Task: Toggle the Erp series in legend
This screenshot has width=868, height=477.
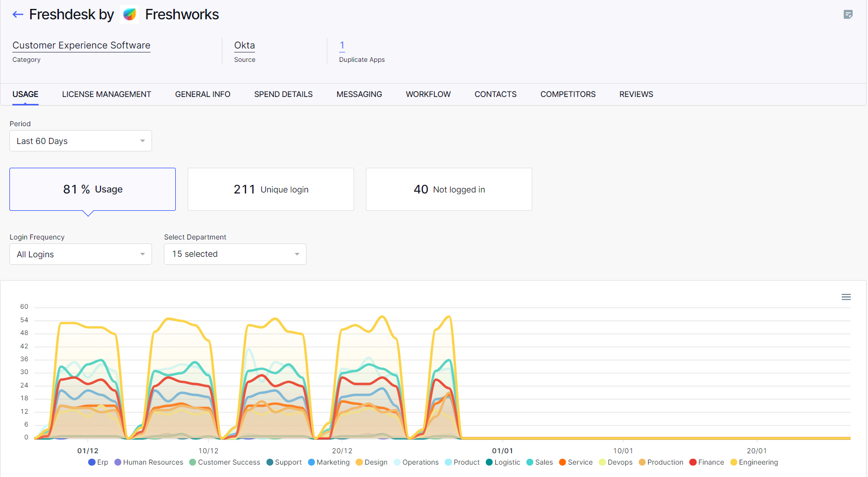Action: pyautogui.click(x=98, y=462)
